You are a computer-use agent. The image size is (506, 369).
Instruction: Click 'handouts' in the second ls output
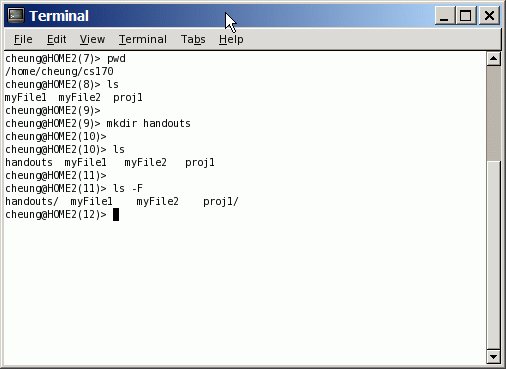(x=29, y=162)
